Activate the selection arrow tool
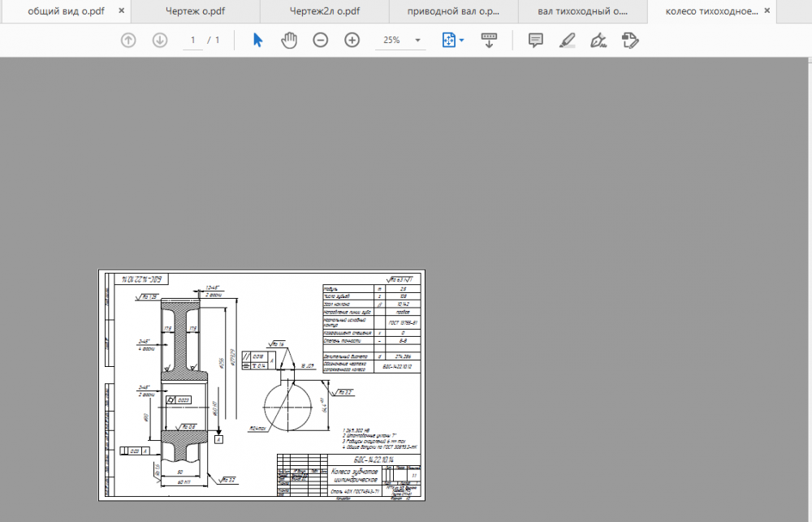The height and width of the screenshot is (522, 812). coord(257,41)
